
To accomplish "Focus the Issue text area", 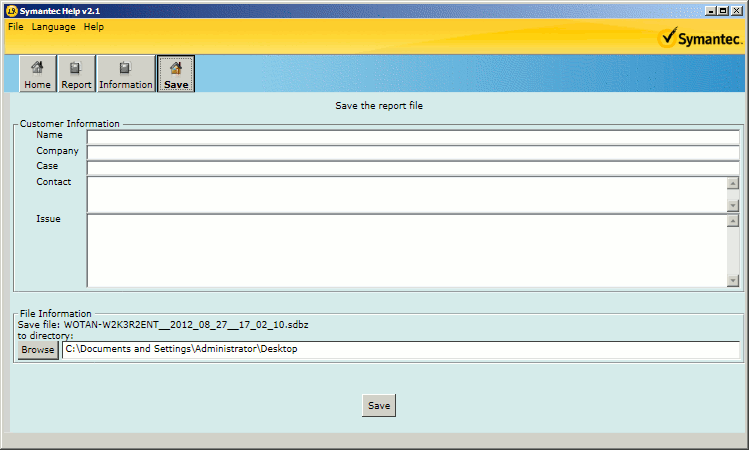I will click(407, 251).
